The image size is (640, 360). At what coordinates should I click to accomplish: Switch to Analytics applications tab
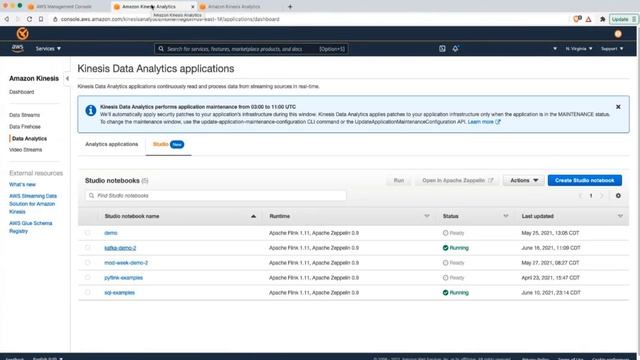coord(111,144)
